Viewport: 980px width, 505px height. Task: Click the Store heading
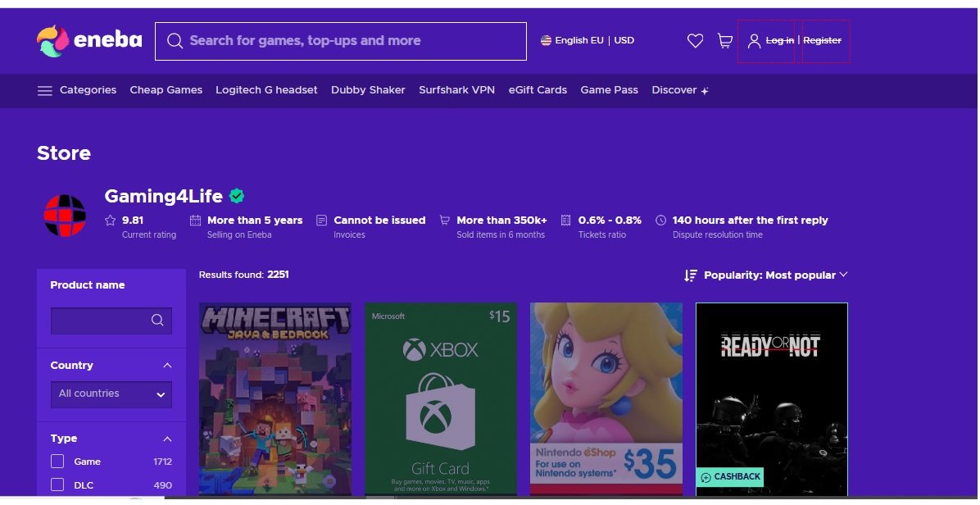pyautogui.click(x=64, y=153)
